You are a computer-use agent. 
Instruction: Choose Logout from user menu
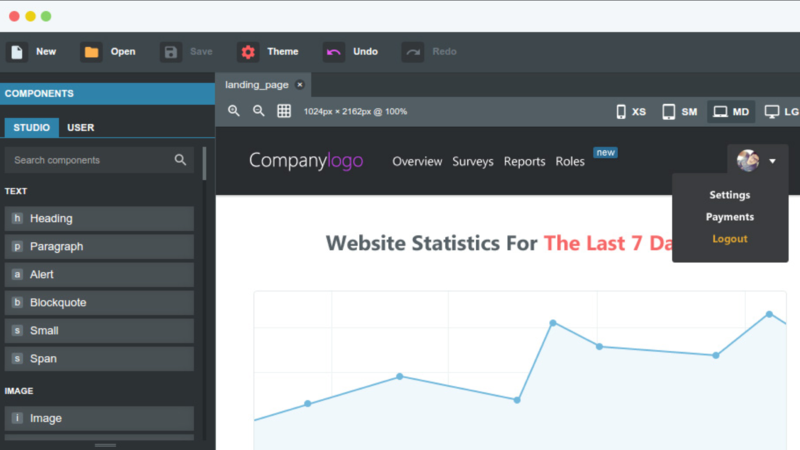pyautogui.click(x=730, y=239)
